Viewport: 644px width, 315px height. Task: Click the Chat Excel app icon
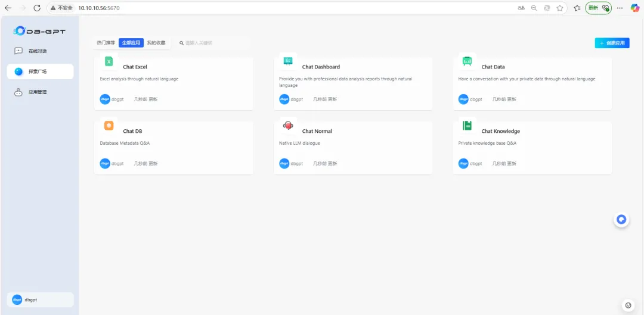[109, 61]
